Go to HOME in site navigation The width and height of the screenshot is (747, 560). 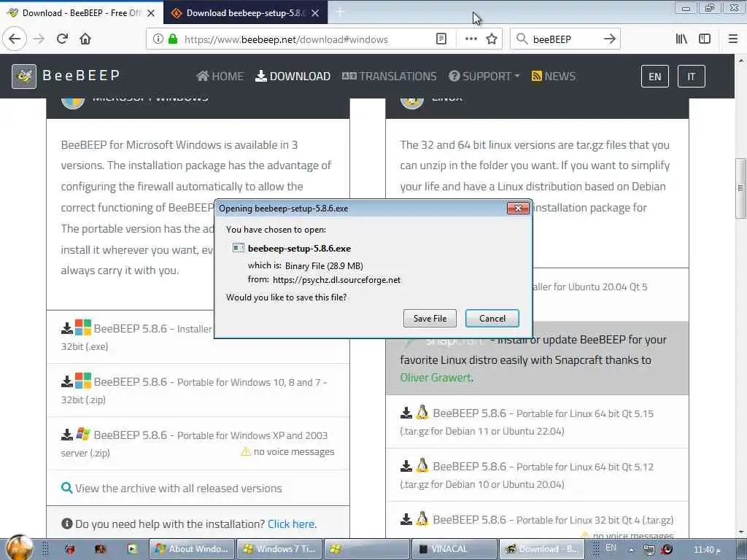coord(220,76)
